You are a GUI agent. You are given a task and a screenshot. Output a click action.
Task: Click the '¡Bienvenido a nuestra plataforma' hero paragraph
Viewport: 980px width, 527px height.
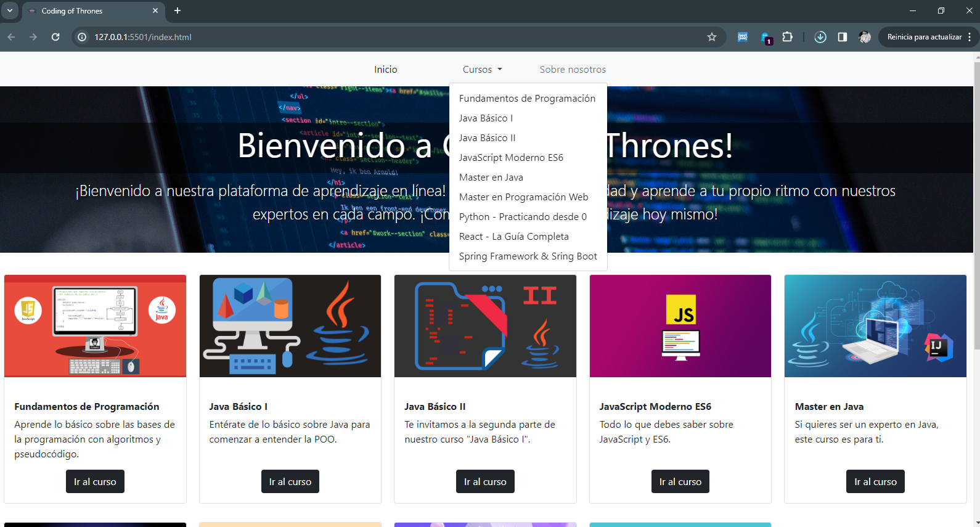[x=486, y=203]
